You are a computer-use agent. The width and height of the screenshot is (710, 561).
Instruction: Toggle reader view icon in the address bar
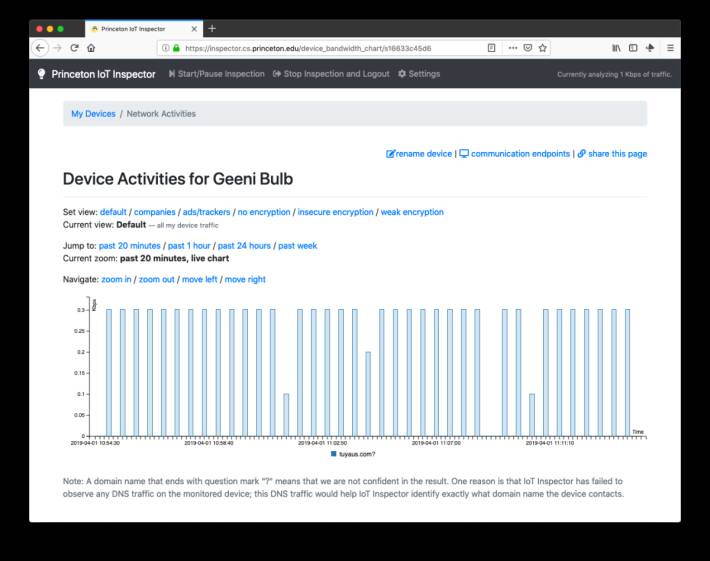pos(491,48)
